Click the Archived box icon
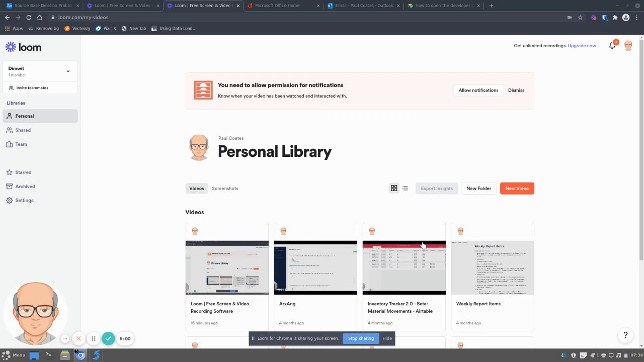This screenshot has width=644, height=362. tap(10, 187)
